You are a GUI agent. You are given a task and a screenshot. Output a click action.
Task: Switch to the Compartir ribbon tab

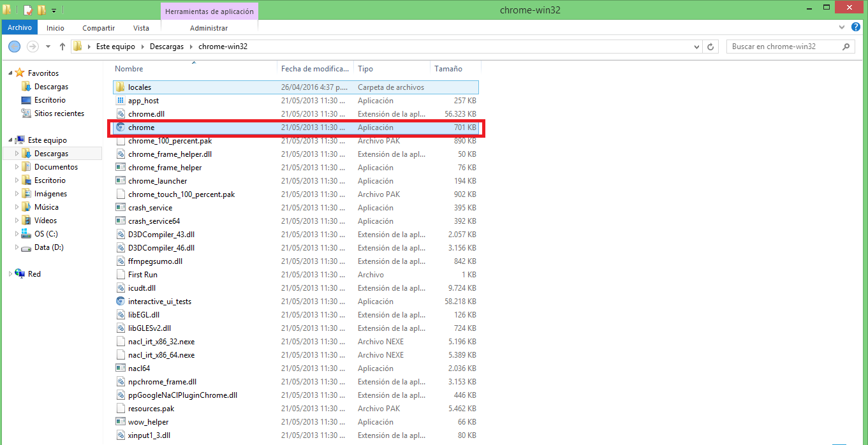(x=99, y=28)
